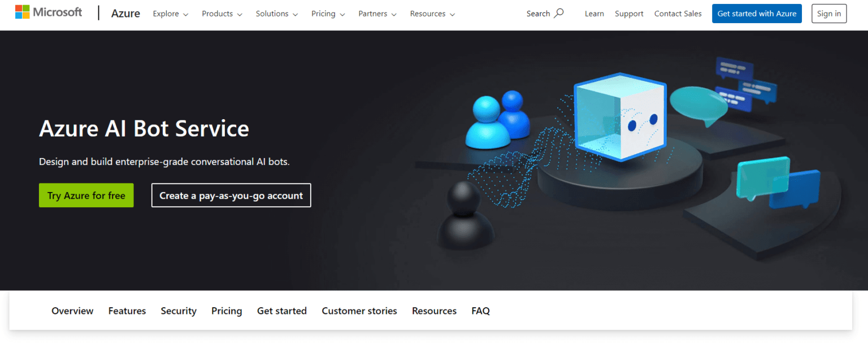Open the Resources dropdown in header
The width and height of the screenshot is (868, 358).
(432, 14)
